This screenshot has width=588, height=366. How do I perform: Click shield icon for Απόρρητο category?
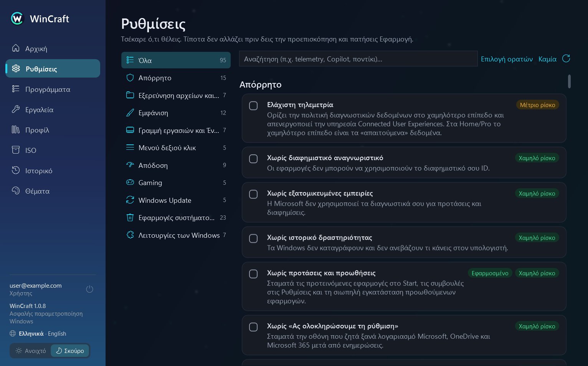click(x=130, y=78)
